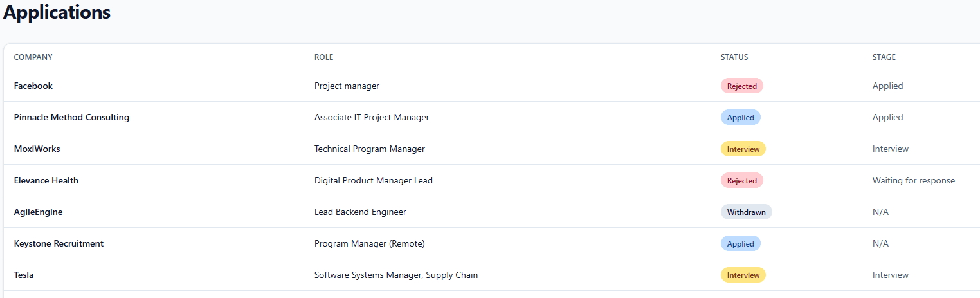Select Pinnacle Method Consulting company name

coord(71,117)
